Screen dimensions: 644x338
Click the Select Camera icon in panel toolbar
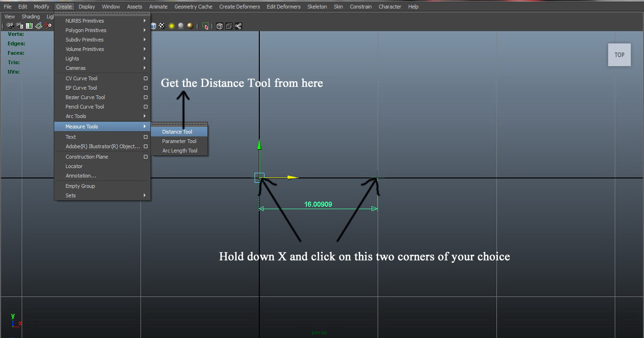[x=10, y=26]
